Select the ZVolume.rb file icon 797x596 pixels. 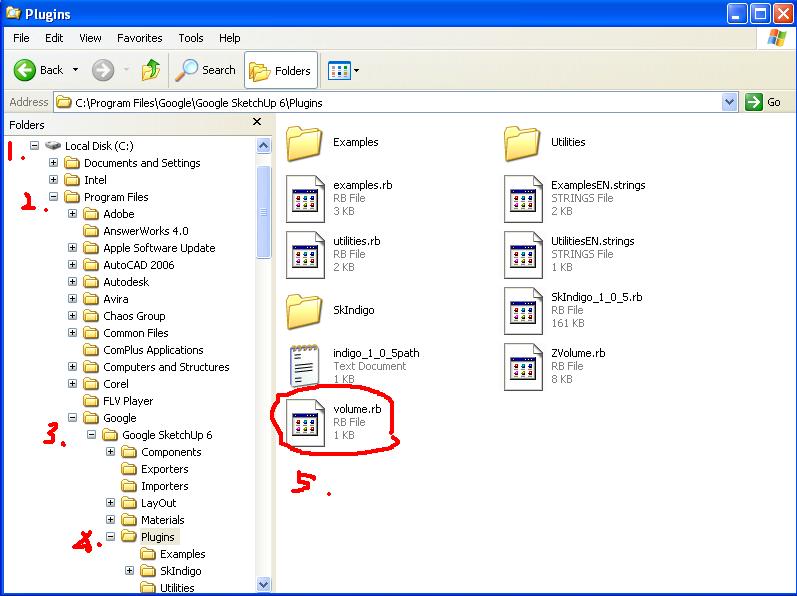[x=523, y=366]
